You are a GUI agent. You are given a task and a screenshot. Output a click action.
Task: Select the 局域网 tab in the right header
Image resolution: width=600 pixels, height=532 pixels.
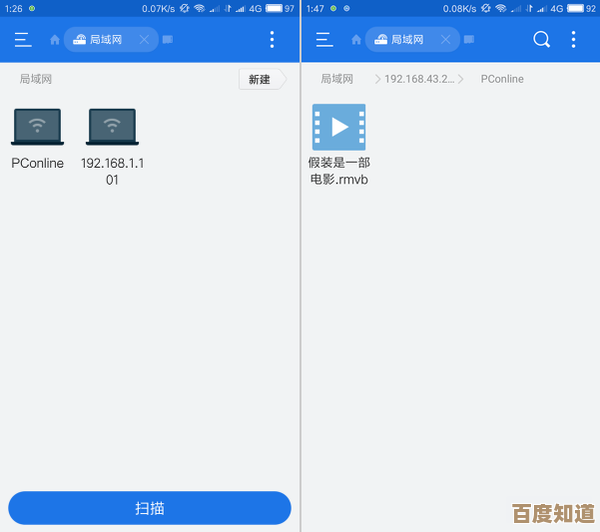pyautogui.click(x=406, y=40)
